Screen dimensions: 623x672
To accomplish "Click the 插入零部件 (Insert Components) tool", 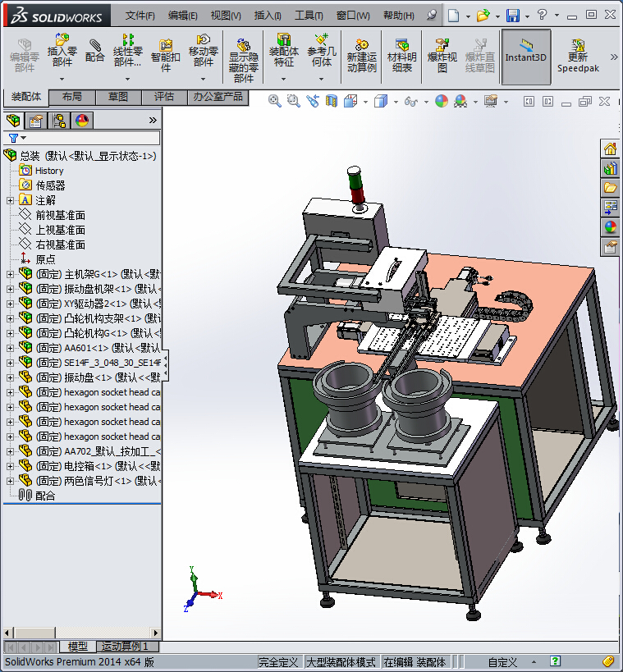I will [62, 51].
